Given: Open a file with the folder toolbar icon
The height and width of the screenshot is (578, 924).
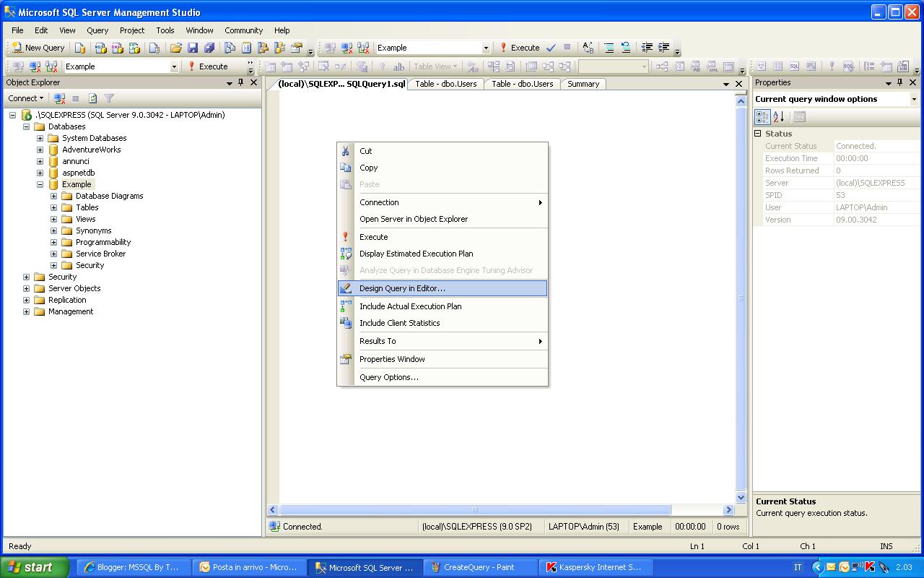Looking at the screenshot, I should [175, 48].
